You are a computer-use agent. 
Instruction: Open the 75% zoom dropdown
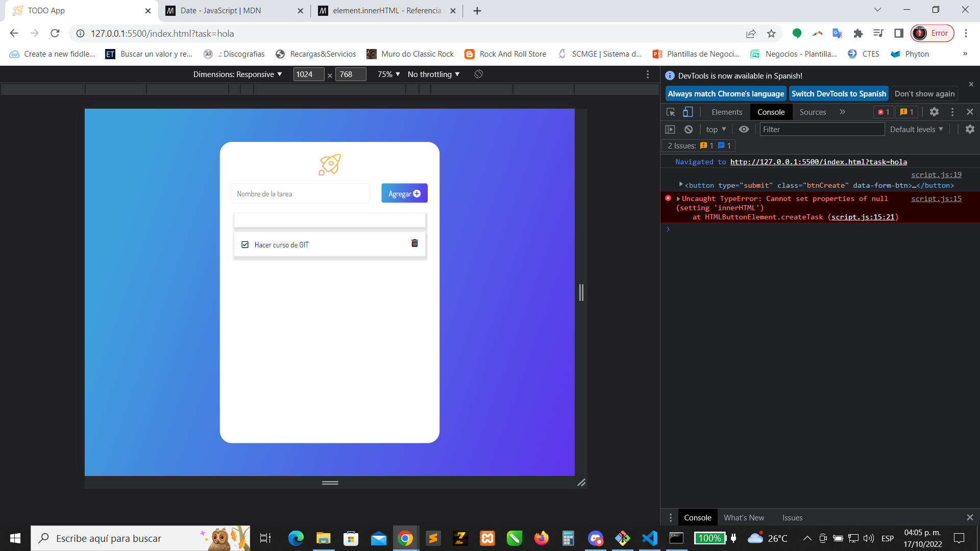coord(388,74)
